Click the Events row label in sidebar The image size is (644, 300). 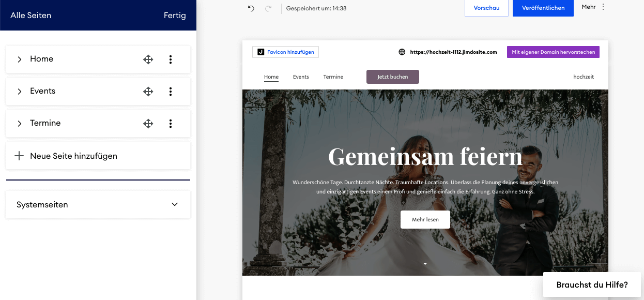(43, 91)
